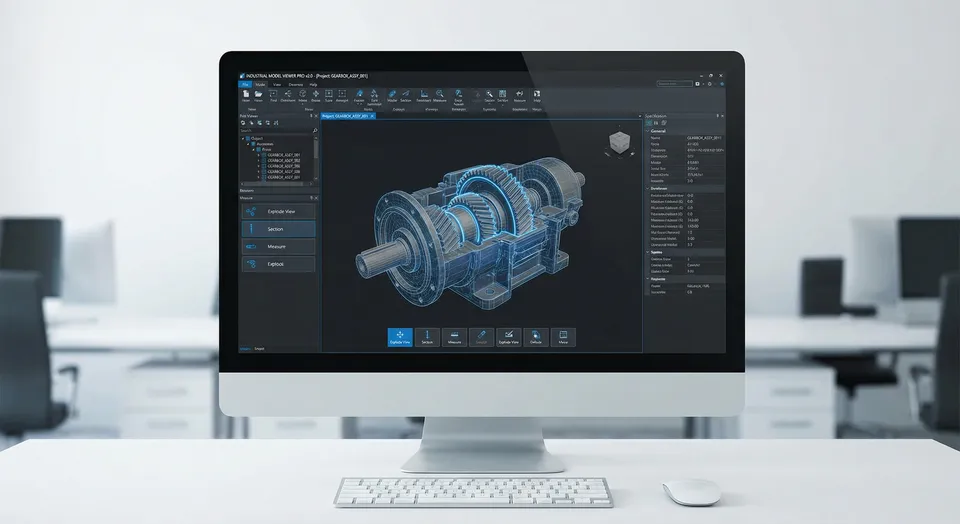
Task: Expand the first GEARBOX_ASSY_001 tree item arrow
Action: pos(258,155)
